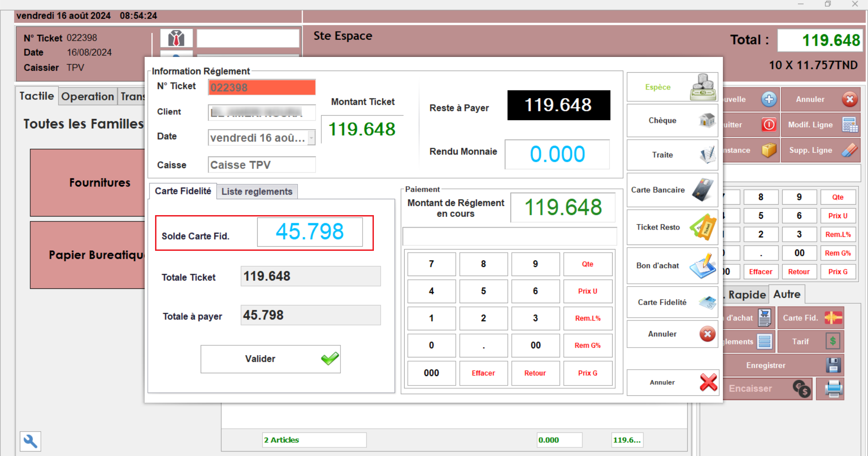Click Prix U in dialog keypad
868x456 pixels.
[588, 291]
